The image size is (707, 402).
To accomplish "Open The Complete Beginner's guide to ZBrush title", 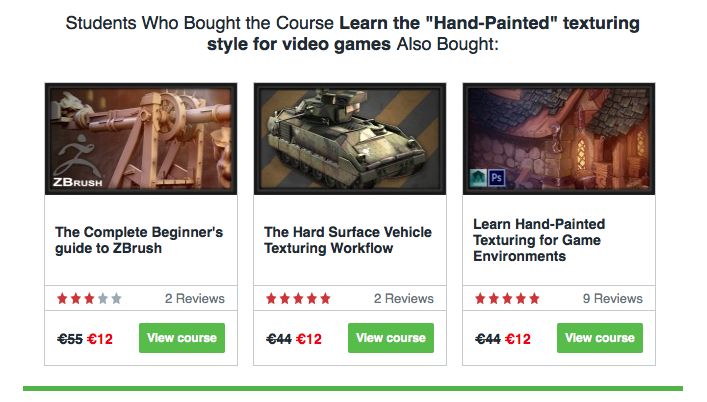I will pyautogui.click(x=139, y=240).
